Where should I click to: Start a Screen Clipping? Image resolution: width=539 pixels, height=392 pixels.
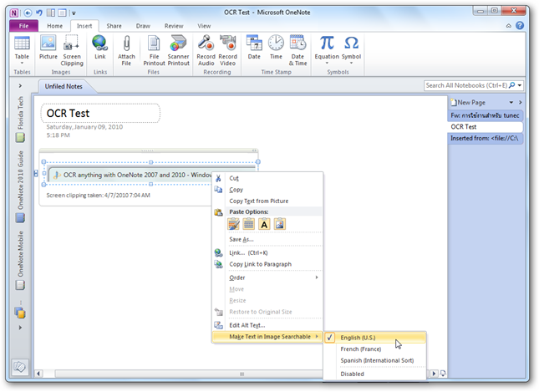(72, 50)
